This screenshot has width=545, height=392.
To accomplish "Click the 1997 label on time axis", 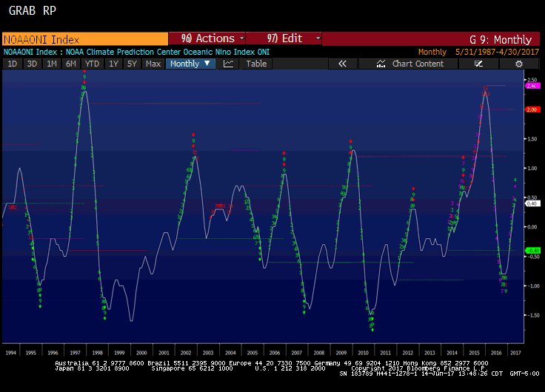I will (x=75, y=353).
